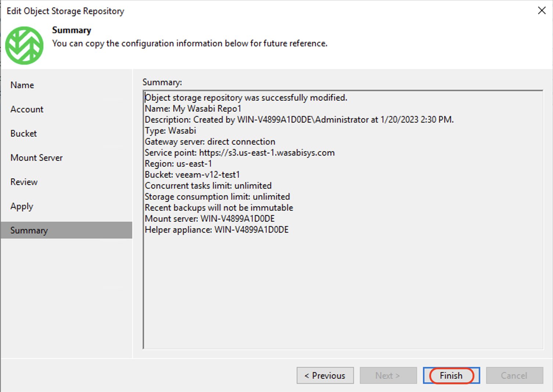Select the Mount Server step
Viewport: 553px width, 392px height.
tap(36, 158)
